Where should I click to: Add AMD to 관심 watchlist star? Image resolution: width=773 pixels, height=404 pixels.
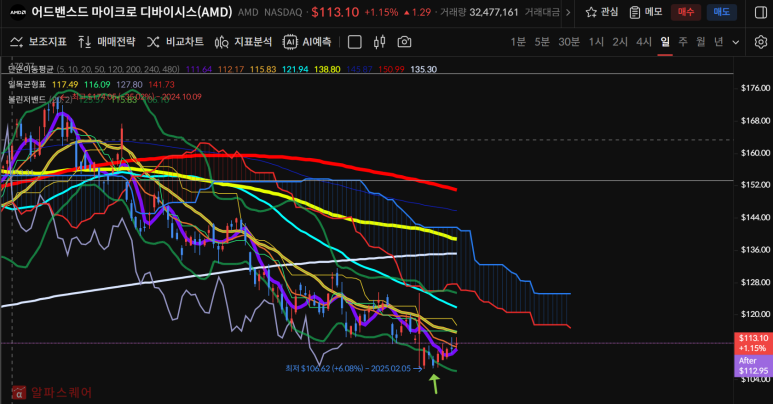pos(601,12)
